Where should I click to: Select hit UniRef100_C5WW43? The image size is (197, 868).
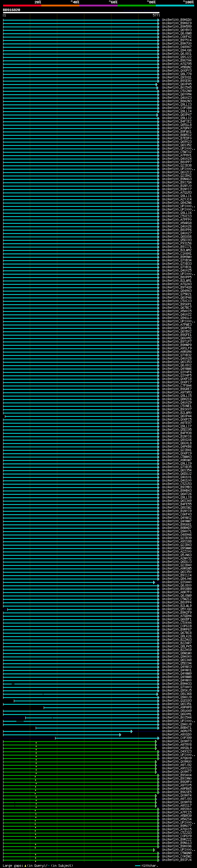177,457
